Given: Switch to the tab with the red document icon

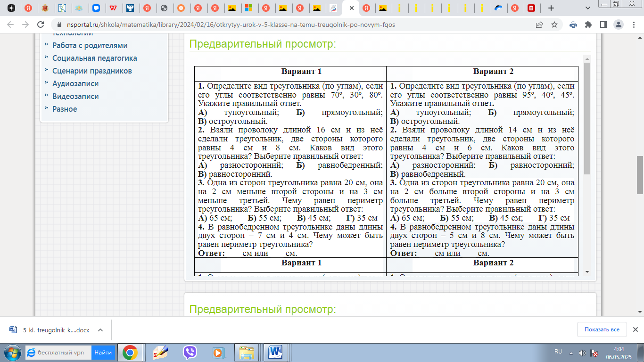Looking at the screenshot, I should tap(531, 8).
